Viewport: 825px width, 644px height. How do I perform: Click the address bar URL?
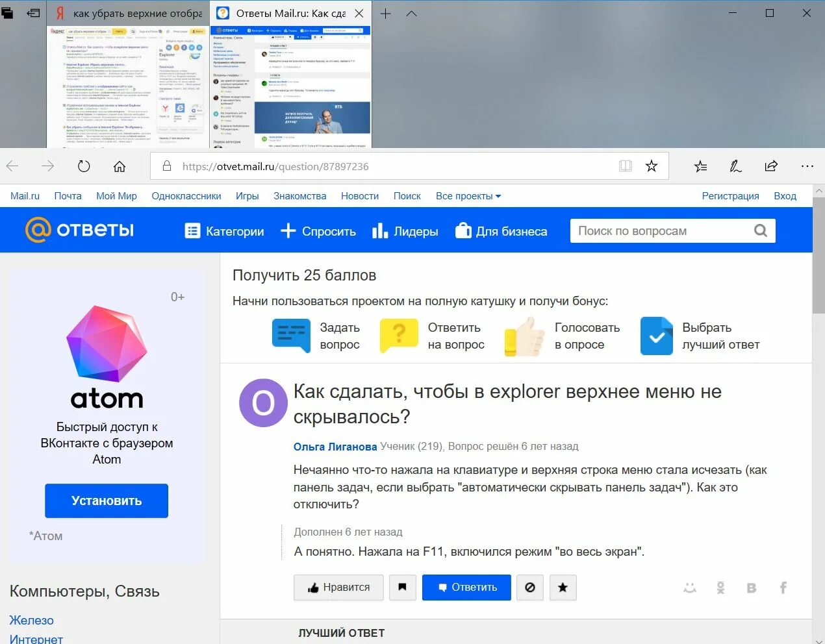click(275, 166)
